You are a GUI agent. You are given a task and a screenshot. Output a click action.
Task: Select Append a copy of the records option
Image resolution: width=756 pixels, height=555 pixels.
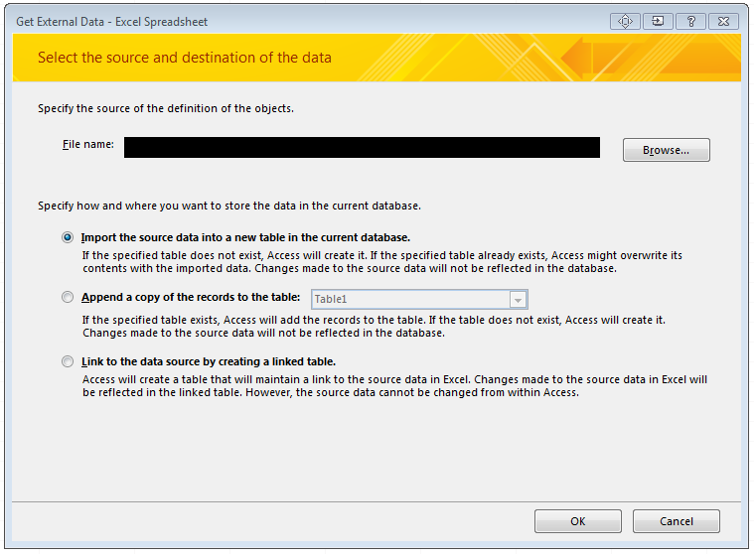click(68, 297)
